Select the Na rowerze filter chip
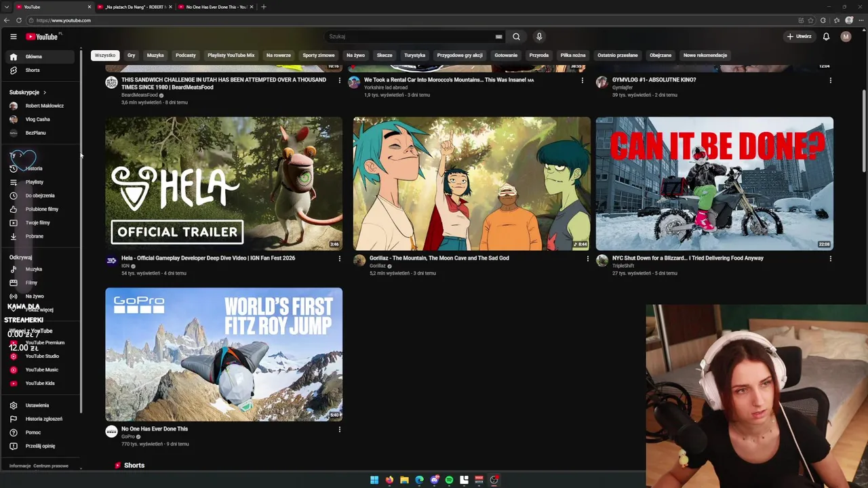This screenshot has width=868, height=488. point(279,56)
